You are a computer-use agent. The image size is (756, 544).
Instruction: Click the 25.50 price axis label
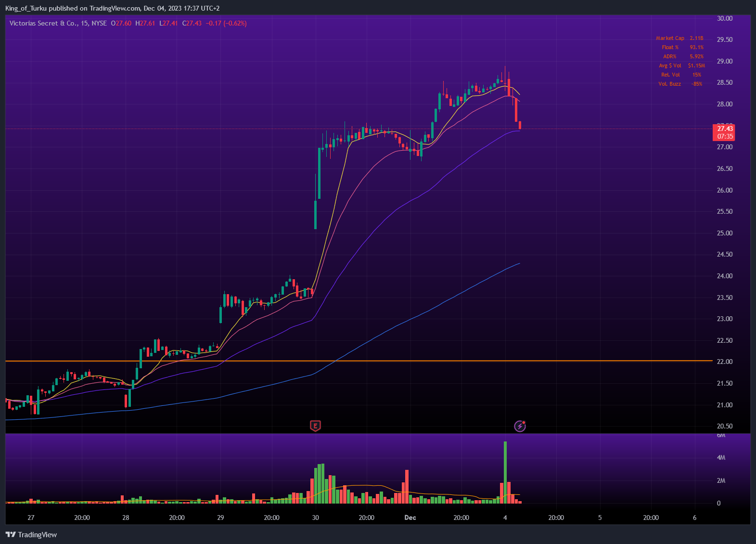coord(724,211)
